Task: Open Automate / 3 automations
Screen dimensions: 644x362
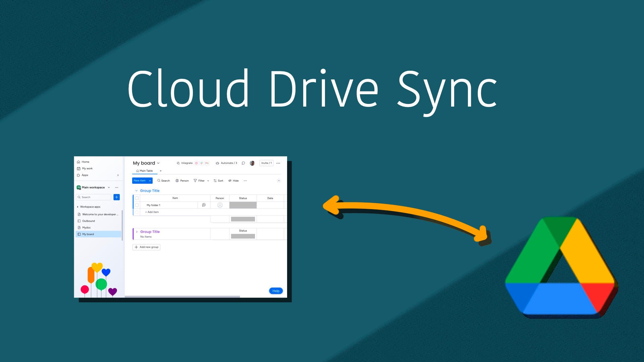Action: pos(226,163)
